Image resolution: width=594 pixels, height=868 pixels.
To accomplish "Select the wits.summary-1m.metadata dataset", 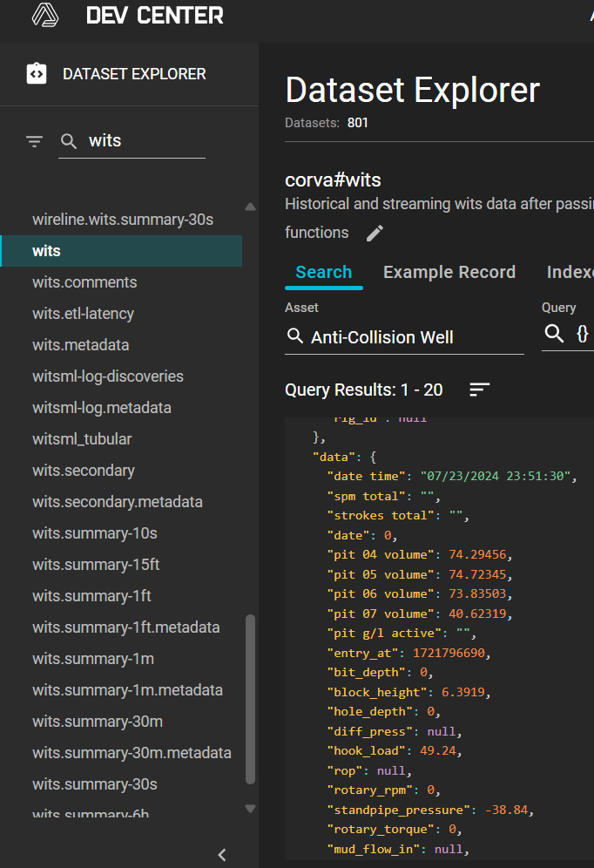I will click(127, 690).
